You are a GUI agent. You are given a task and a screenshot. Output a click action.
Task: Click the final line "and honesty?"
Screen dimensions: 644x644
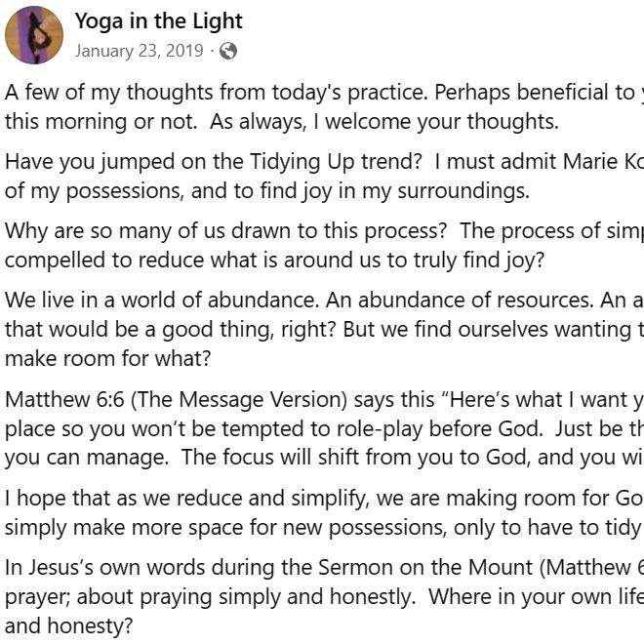pos(69,626)
